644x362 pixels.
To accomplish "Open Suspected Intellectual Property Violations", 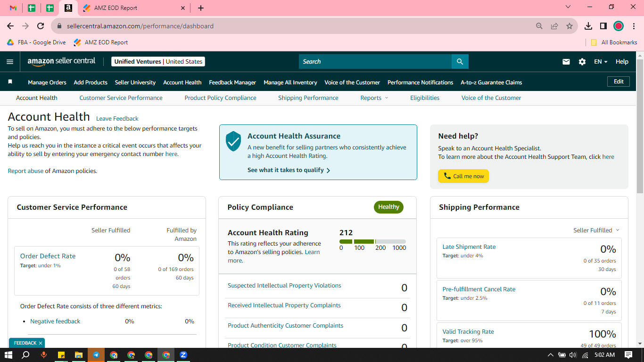I will 284,286.
